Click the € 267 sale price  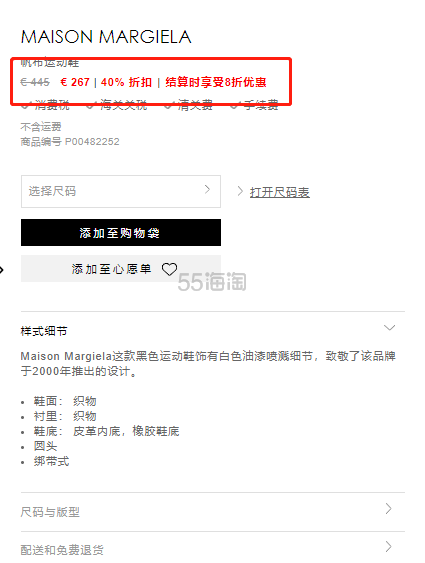point(75,82)
